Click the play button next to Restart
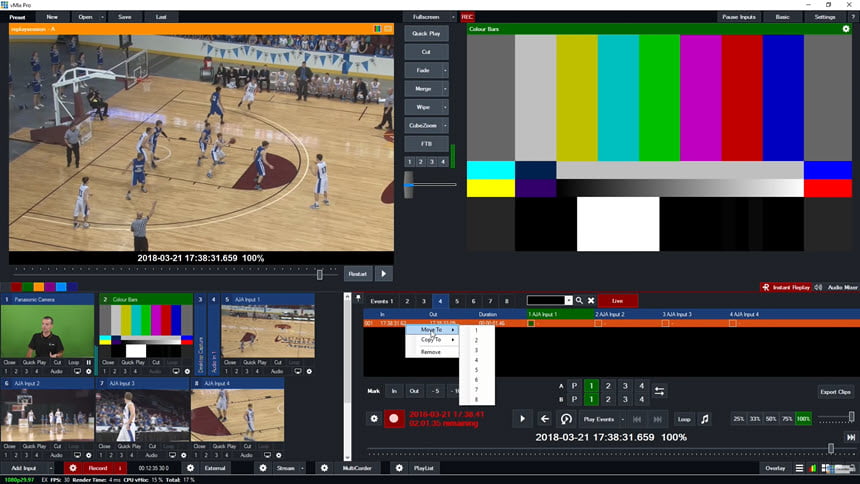The image size is (860, 484). click(x=383, y=274)
